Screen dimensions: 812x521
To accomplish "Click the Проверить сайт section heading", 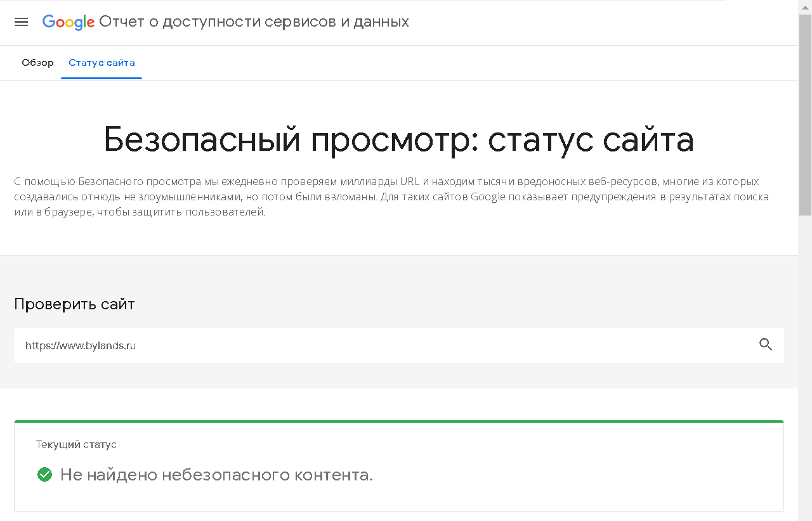I will coord(74,304).
